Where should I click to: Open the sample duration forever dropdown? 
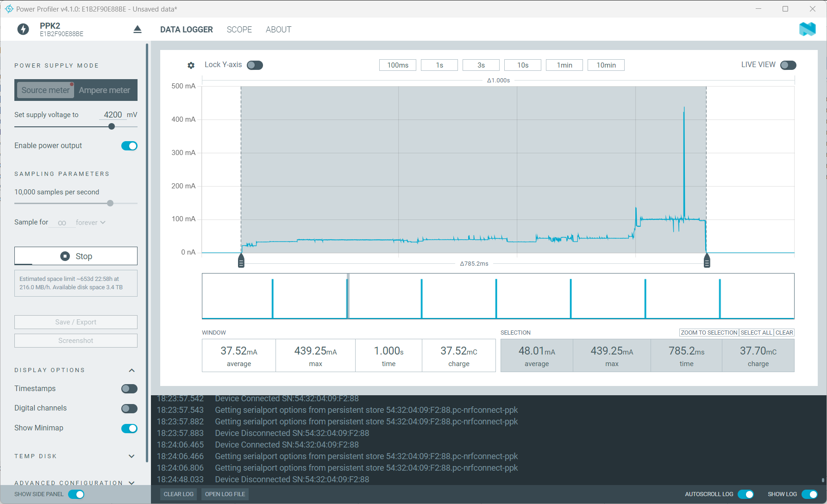click(91, 223)
